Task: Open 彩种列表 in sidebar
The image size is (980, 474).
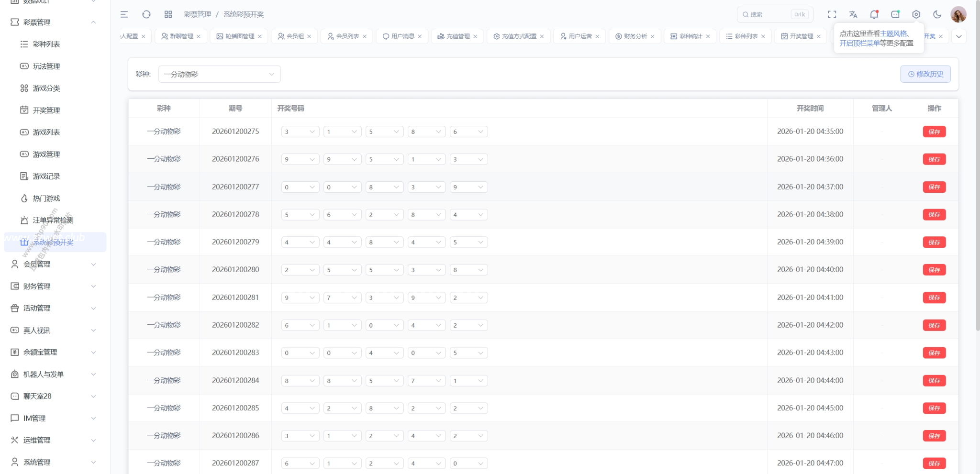Action: pos(55,44)
